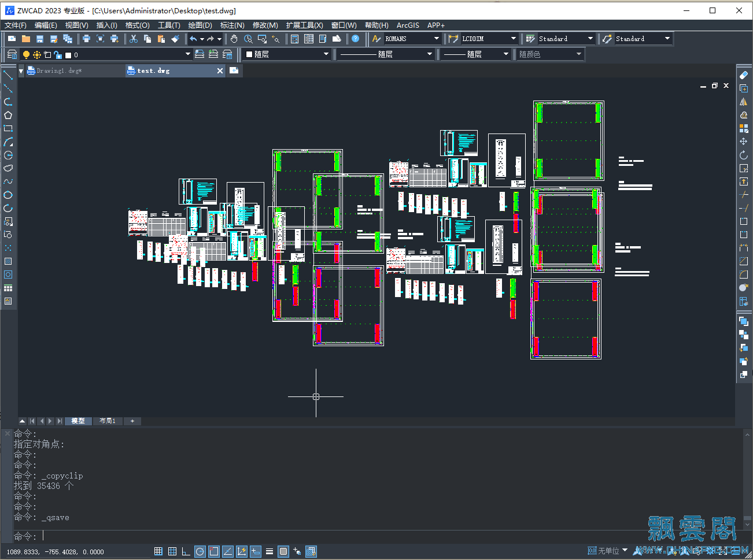
Task: Select the Spline tool
Action: tap(8, 181)
